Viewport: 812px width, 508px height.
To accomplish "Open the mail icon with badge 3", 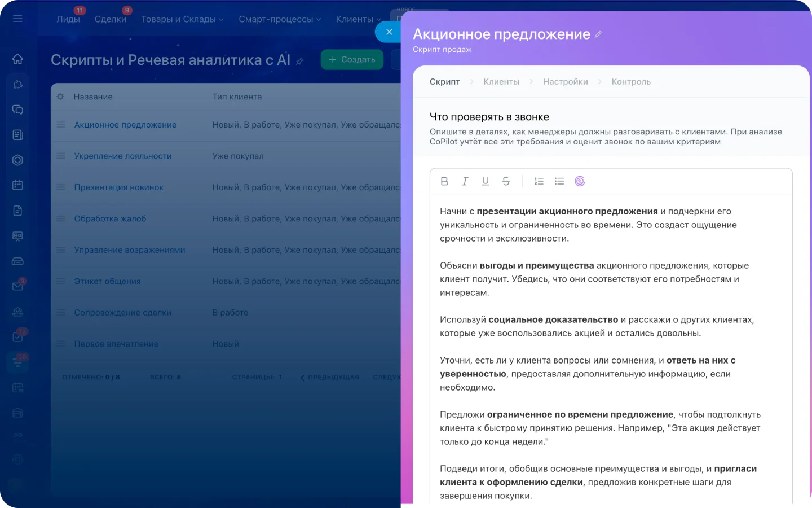I will point(17,286).
